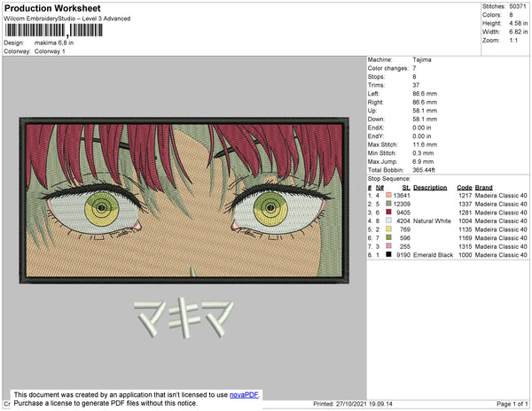Choose the pink swatch for code 1315
The image size is (532, 411).
coord(388,246)
